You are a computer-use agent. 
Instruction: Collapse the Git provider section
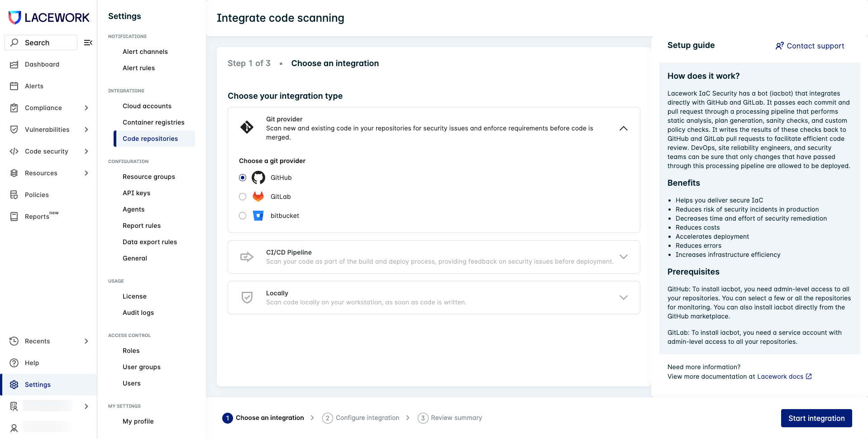624,128
